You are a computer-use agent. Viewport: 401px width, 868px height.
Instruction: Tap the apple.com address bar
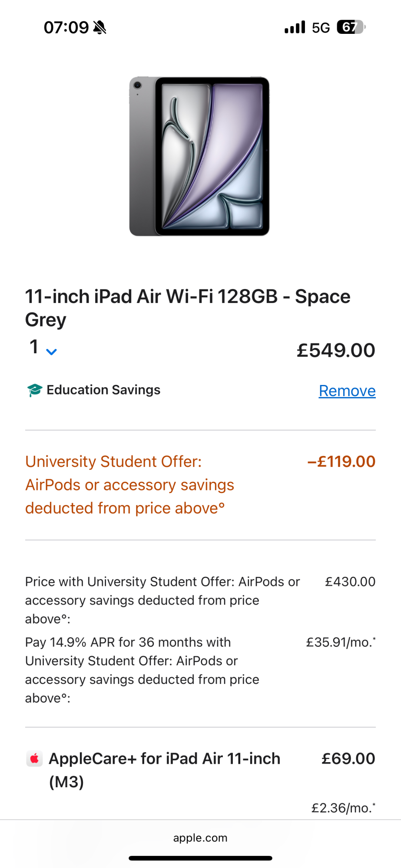200,838
